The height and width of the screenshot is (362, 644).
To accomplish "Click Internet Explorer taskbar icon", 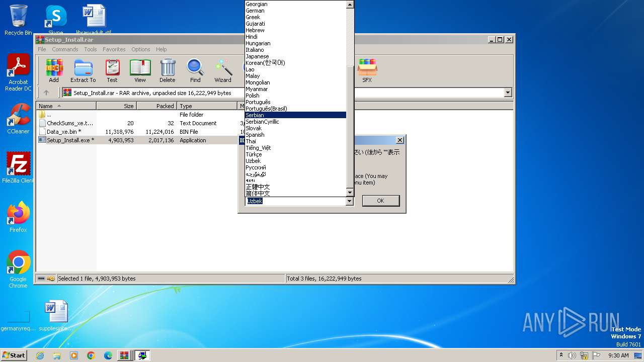I will (40, 355).
